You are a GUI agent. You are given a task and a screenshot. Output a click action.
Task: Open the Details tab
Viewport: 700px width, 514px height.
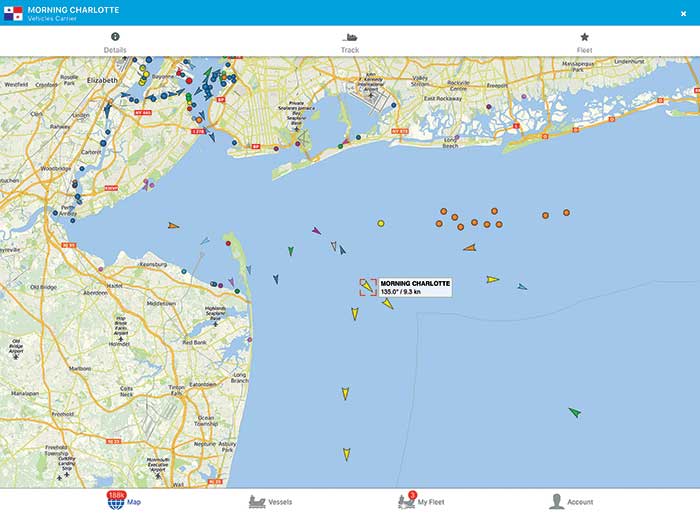click(x=115, y=43)
